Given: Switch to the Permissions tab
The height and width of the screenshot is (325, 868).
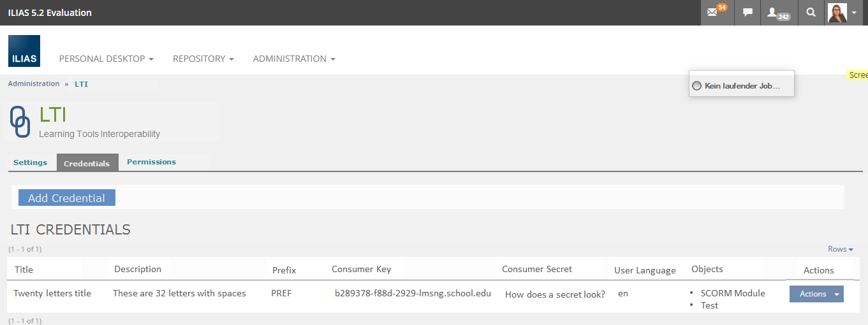Looking at the screenshot, I should point(151,162).
